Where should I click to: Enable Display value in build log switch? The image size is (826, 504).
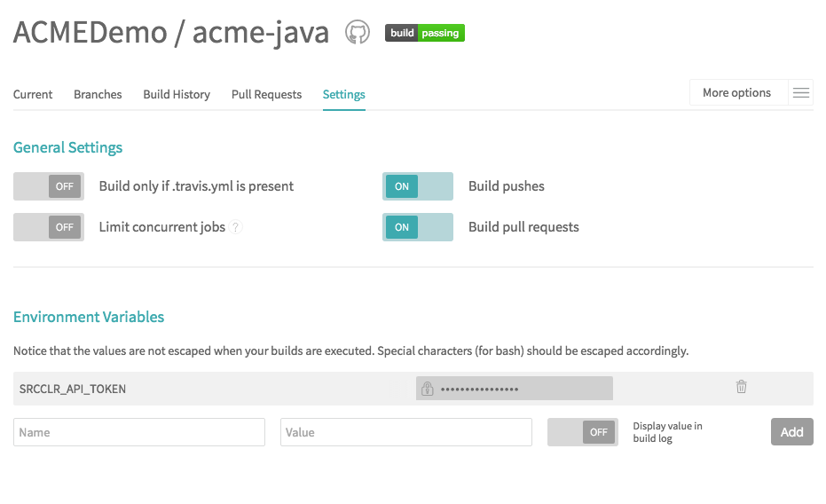pos(583,432)
